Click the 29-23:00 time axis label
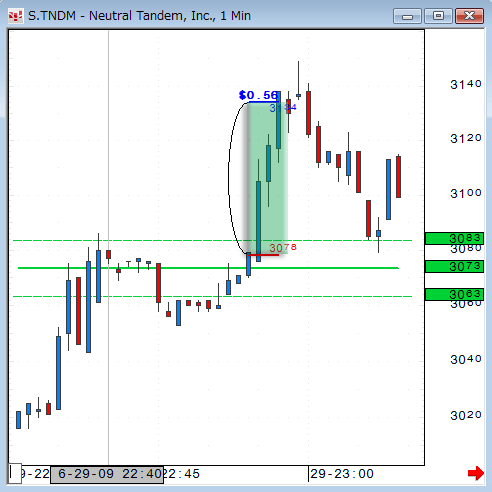This screenshot has width=492, height=492. [x=342, y=474]
